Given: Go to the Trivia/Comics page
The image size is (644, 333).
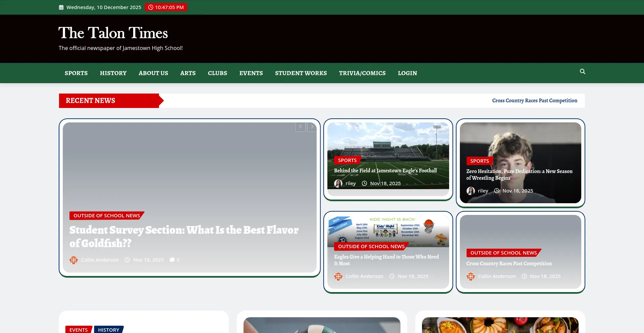Looking at the screenshot, I should click(x=362, y=73).
